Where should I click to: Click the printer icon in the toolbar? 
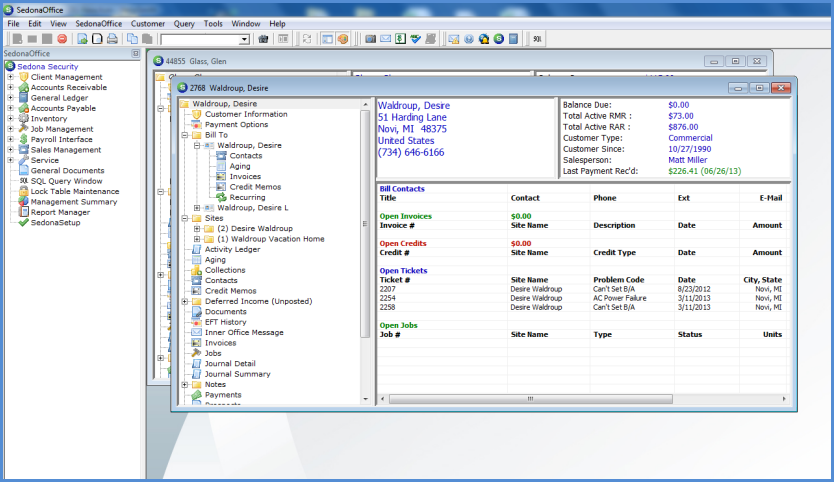click(112, 39)
